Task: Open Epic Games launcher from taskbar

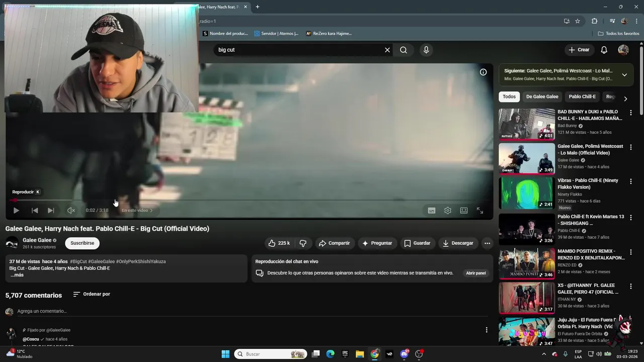Action: pos(345,354)
